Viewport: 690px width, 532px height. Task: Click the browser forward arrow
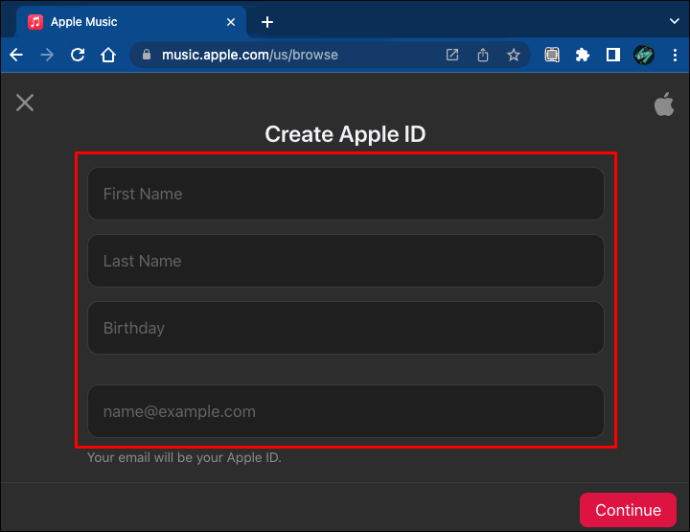click(x=47, y=55)
